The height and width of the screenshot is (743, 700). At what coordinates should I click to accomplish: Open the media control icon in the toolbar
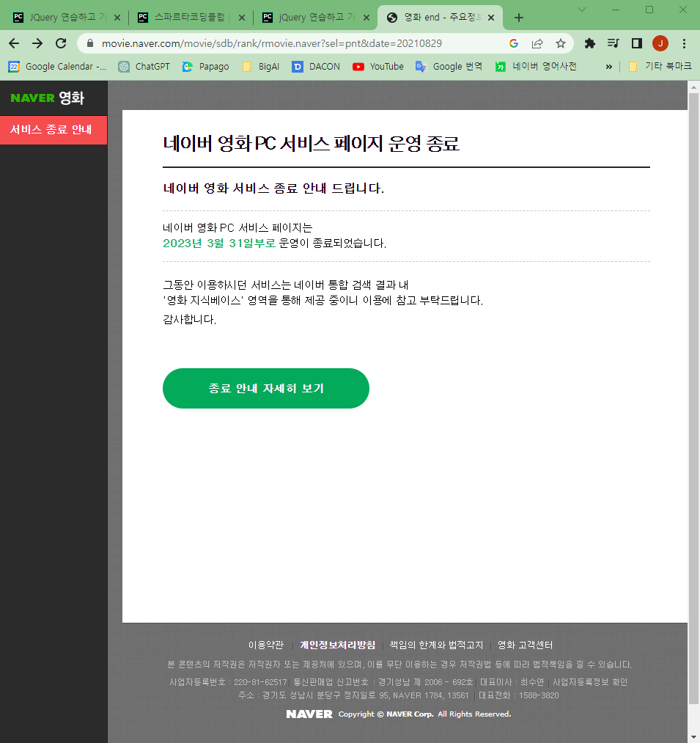pyautogui.click(x=614, y=43)
